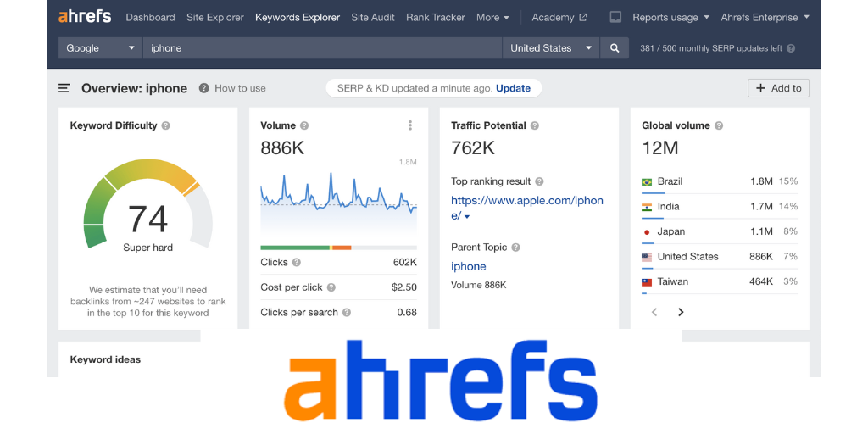Click the Cost per click help icon
The height and width of the screenshot is (434, 868).
click(x=331, y=287)
